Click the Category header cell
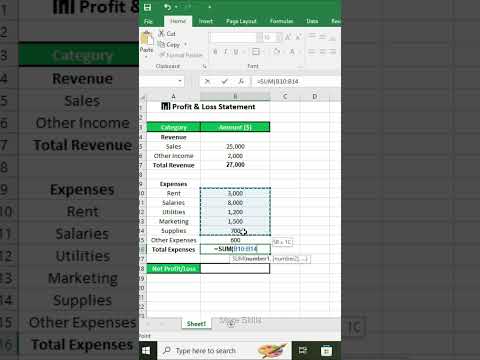 (x=174, y=127)
